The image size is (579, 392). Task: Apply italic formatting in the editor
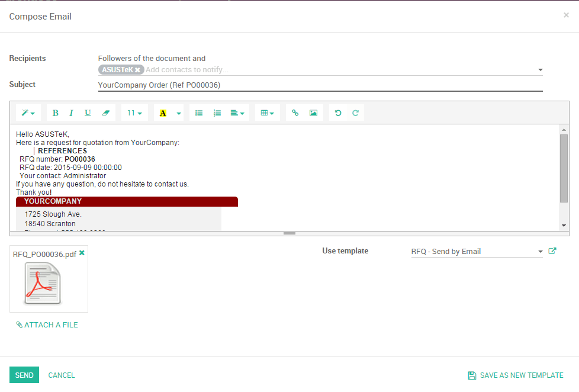[x=71, y=113]
